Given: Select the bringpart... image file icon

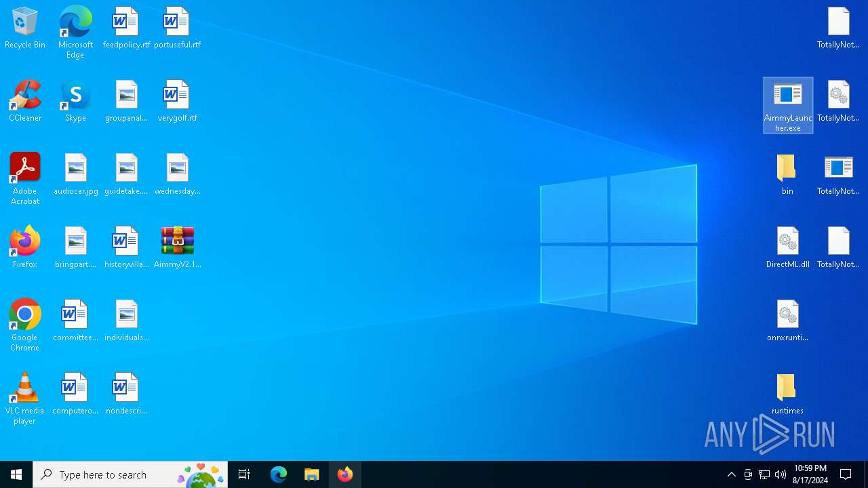Looking at the screenshot, I should (75, 248).
